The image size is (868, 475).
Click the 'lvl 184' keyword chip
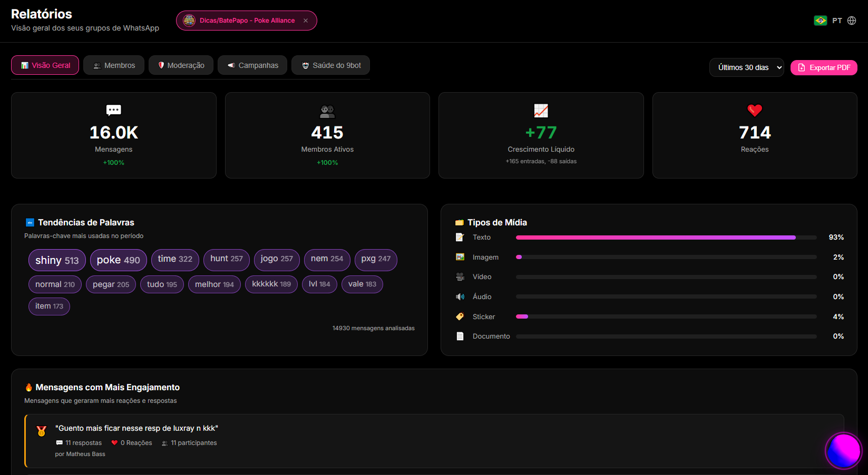pyautogui.click(x=319, y=284)
